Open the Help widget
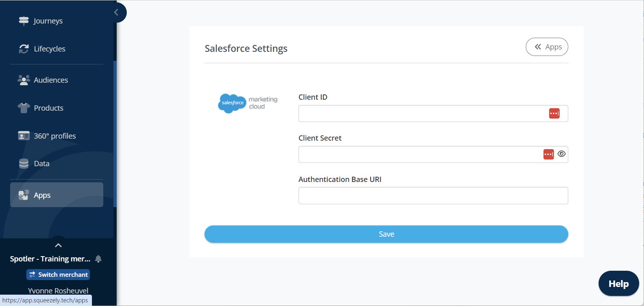The width and height of the screenshot is (644, 306). tap(618, 284)
